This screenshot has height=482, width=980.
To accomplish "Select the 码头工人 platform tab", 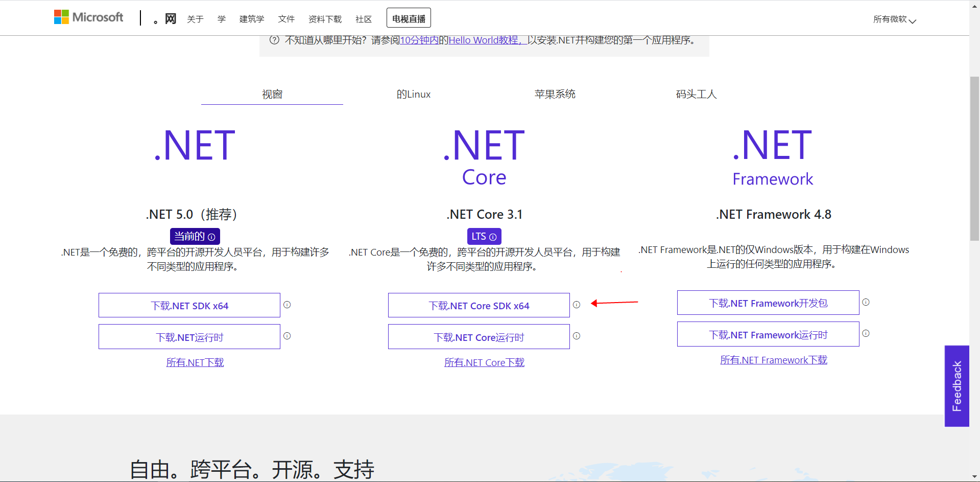I will (696, 94).
